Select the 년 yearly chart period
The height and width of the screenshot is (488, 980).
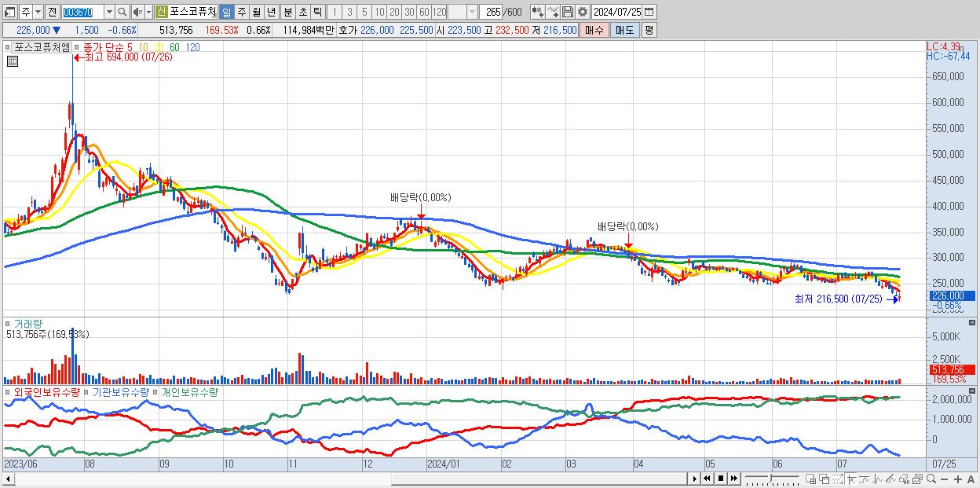coord(271,12)
